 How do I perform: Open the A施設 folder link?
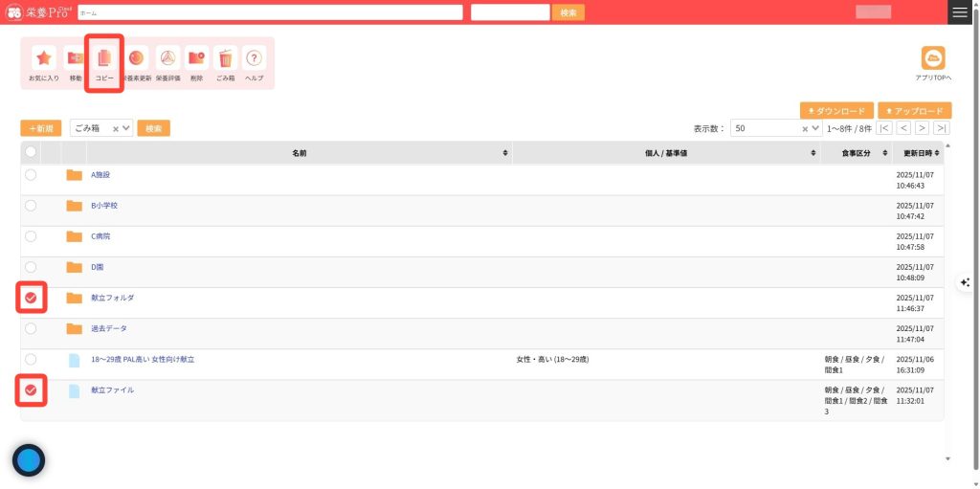click(100, 175)
